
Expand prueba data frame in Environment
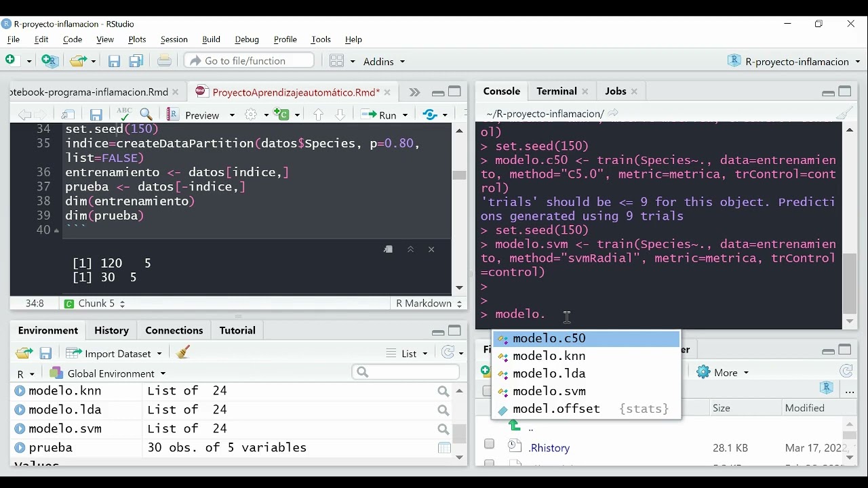[x=20, y=448]
